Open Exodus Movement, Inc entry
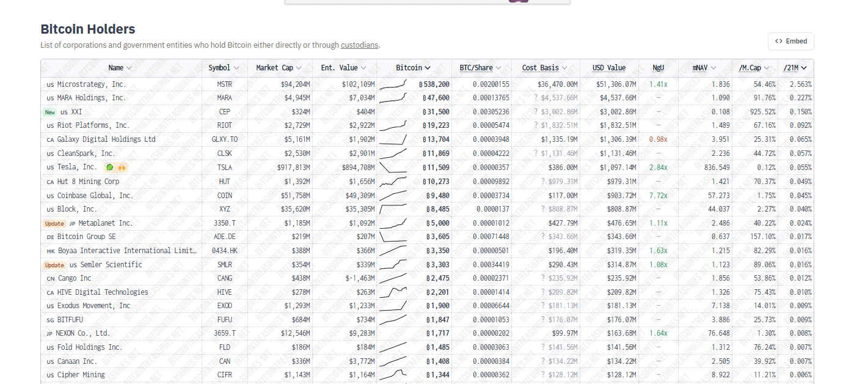868x384 pixels. tap(93, 306)
